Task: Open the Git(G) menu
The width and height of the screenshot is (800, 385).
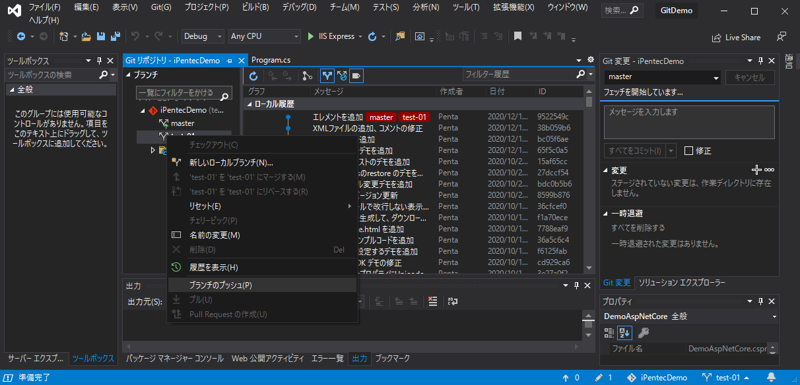Action: coord(161,8)
